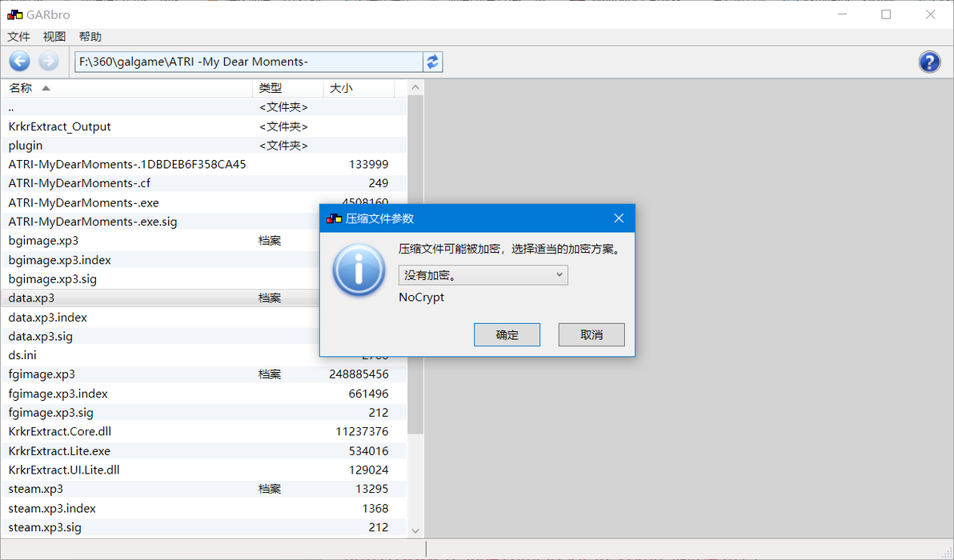Cancel with the 取消 button
Image resolution: width=954 pixels, height=560 pixels.
[591, 334]
